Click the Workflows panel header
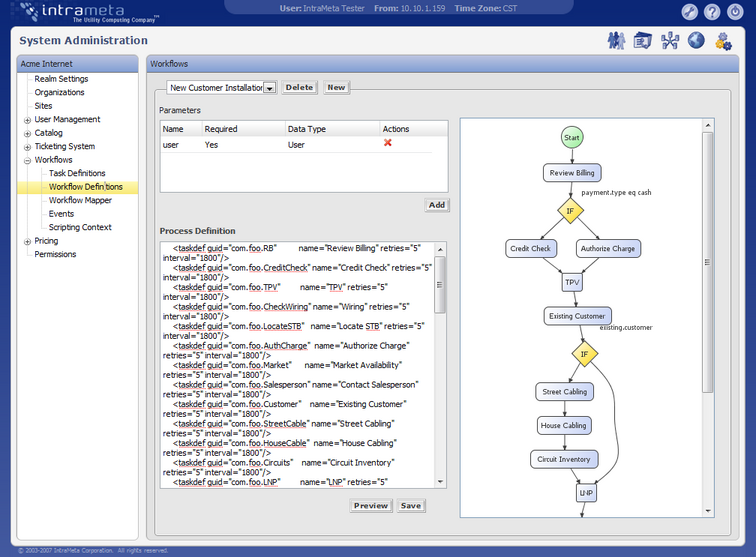 [x=443, y=64]
